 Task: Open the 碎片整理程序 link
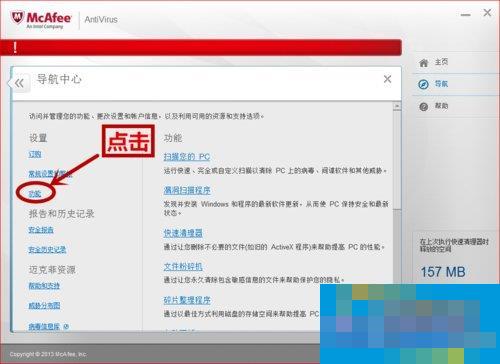[x=187, y=300]
